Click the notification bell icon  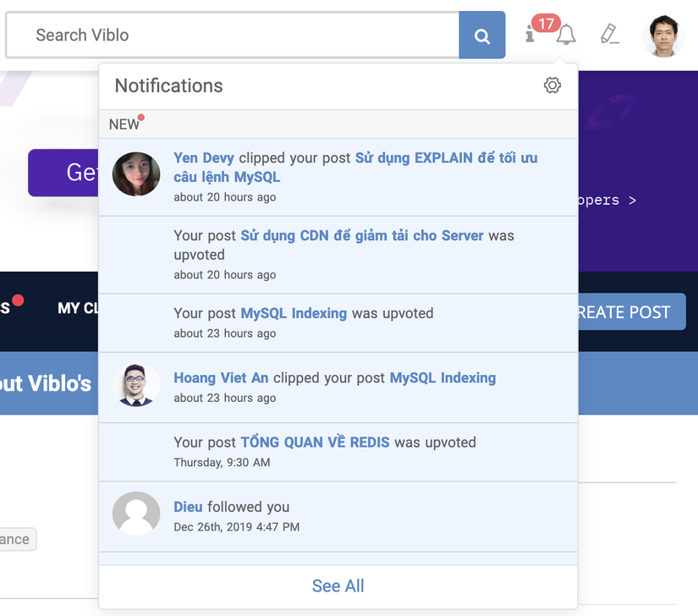(566, 35)
